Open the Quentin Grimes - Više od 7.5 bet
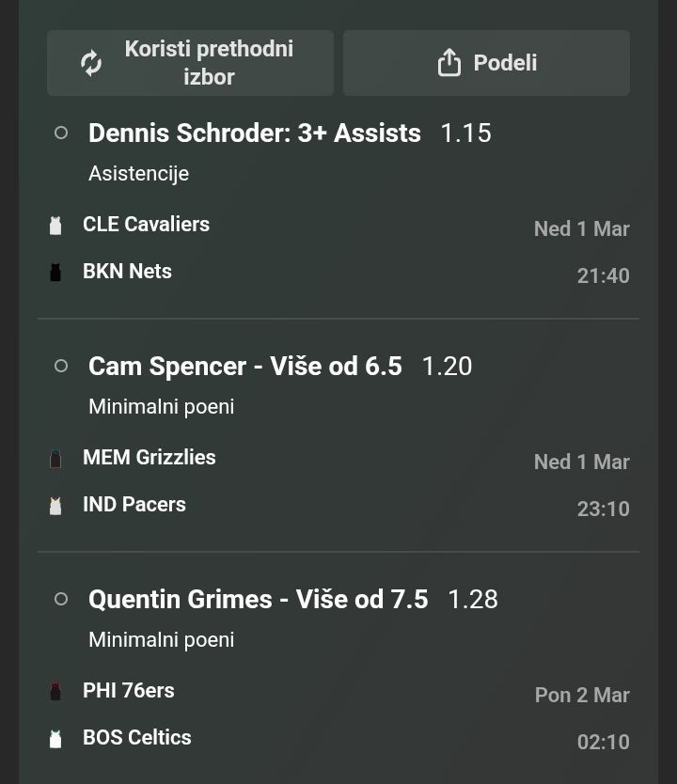Image resolution: width=677 pixels, height=784 pixels. (258, 600)
